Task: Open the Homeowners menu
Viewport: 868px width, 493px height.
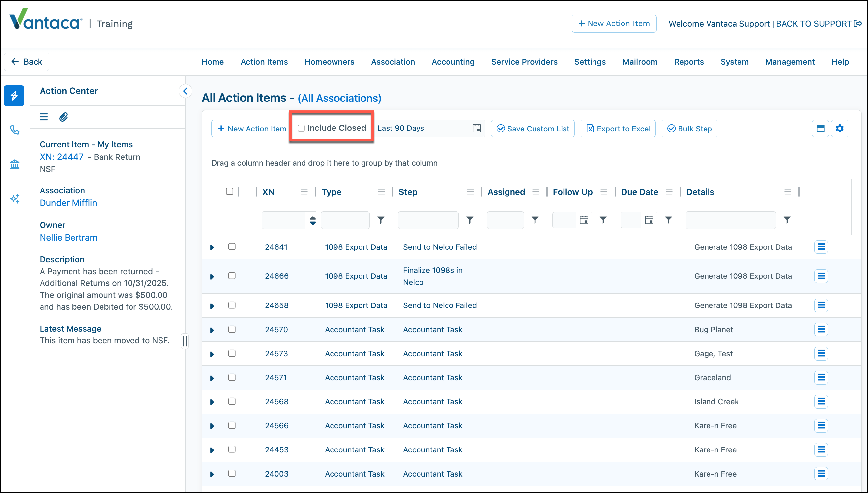Action: point(330,62)
